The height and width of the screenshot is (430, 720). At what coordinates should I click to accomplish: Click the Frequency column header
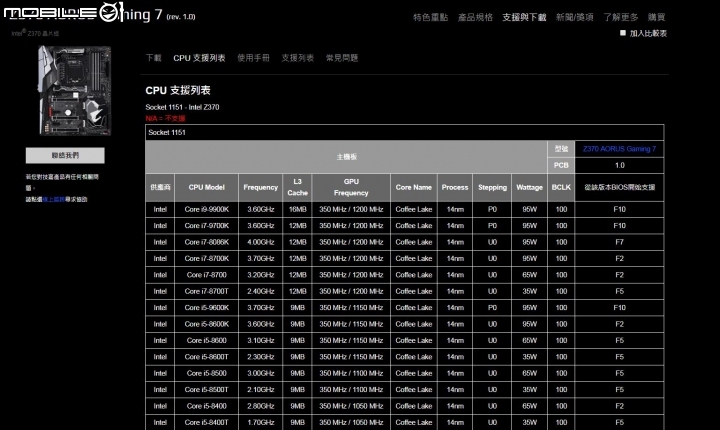[x=260, y=187]
